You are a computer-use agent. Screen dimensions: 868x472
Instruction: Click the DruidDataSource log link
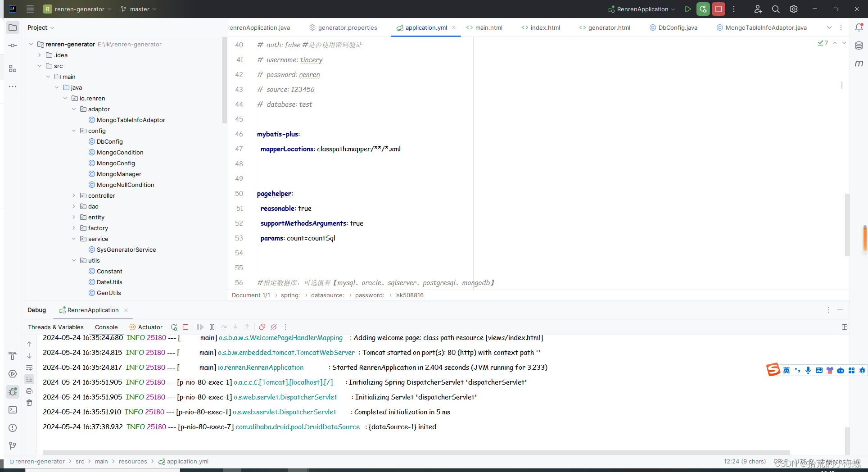point(298,427)
